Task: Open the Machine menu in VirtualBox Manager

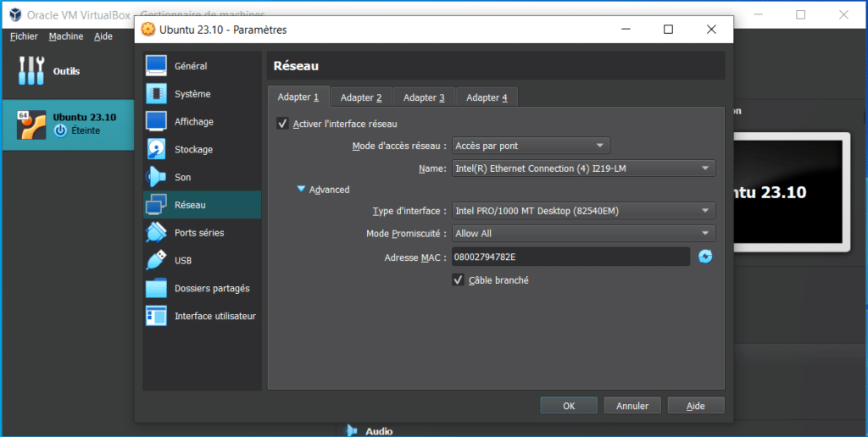Action: pos(66,36)
